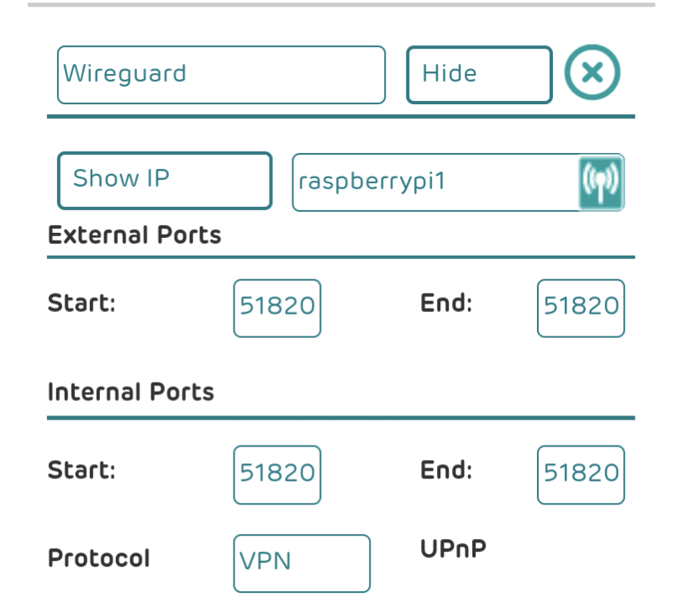This screenshot has height=608, width=700.
Task: Click the Internal Ports heading
Action: pyautogui.click(x=131, y=393)
